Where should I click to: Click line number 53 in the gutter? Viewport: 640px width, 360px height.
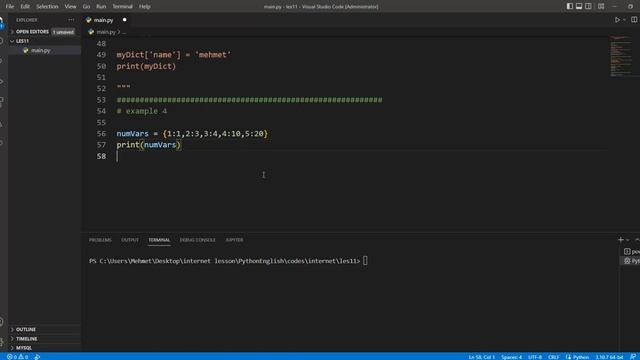click(101, 100)
